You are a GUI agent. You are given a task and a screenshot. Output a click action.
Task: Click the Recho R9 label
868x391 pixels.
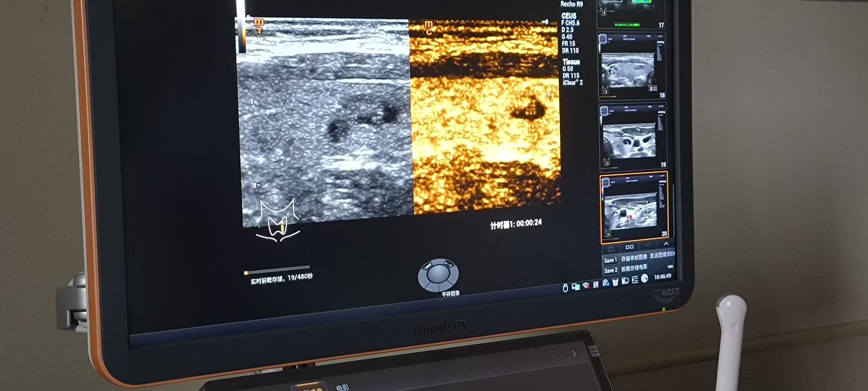(572, 4)
